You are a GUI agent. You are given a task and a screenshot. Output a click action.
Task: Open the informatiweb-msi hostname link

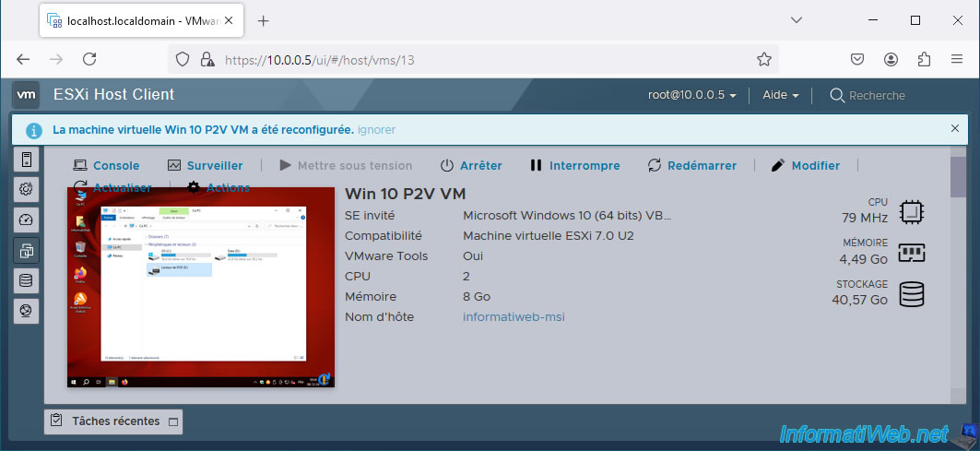(x=514, y=317)
